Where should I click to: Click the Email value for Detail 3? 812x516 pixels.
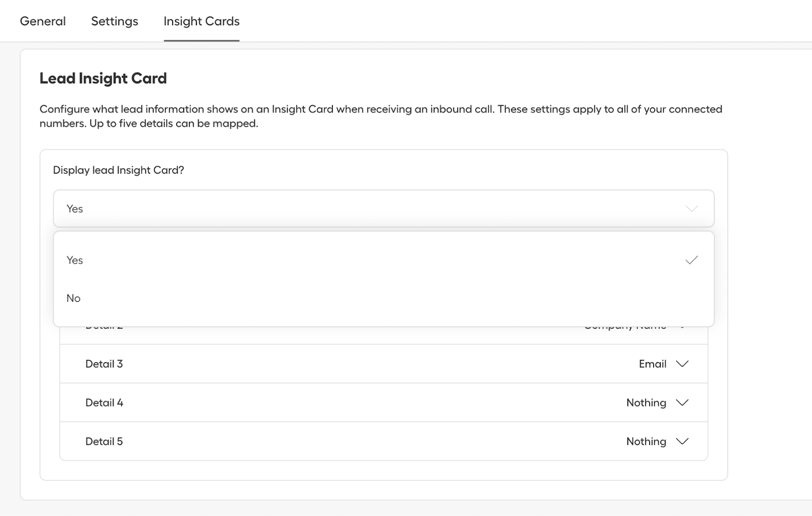652,364
